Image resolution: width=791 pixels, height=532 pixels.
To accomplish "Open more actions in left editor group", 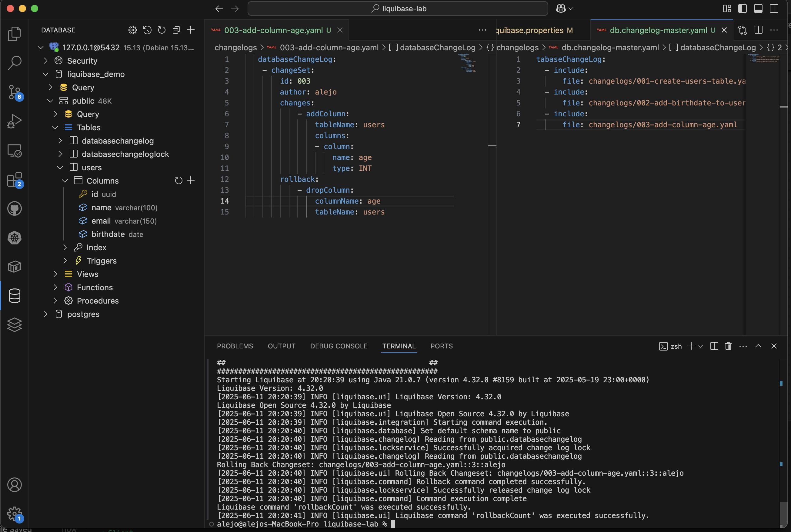I will 482,30.
